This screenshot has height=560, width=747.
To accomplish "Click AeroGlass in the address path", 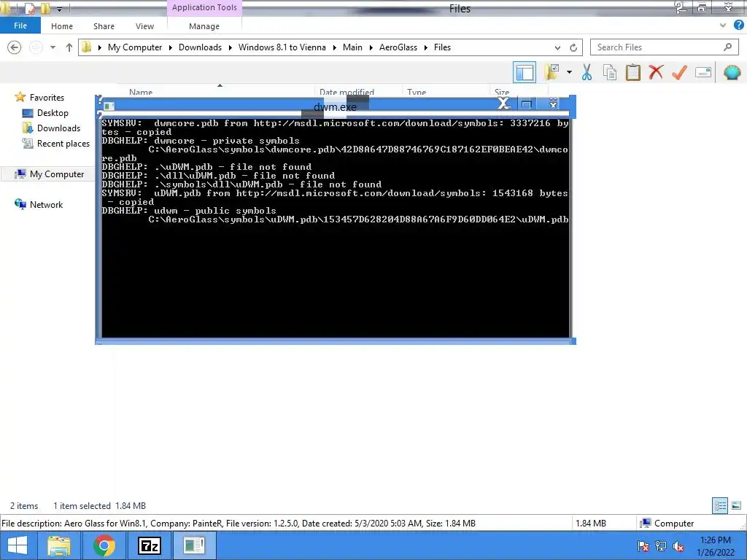I will click(x=398, y=47).
